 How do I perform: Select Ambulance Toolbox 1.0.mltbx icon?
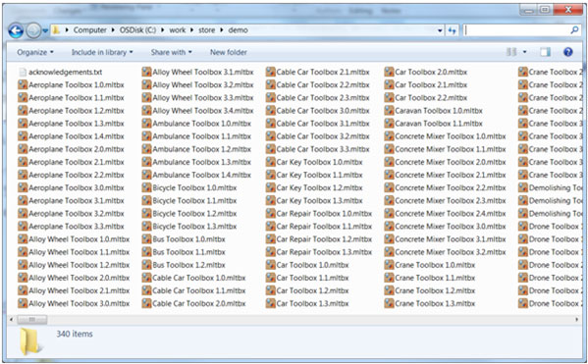tap(146, 124)
